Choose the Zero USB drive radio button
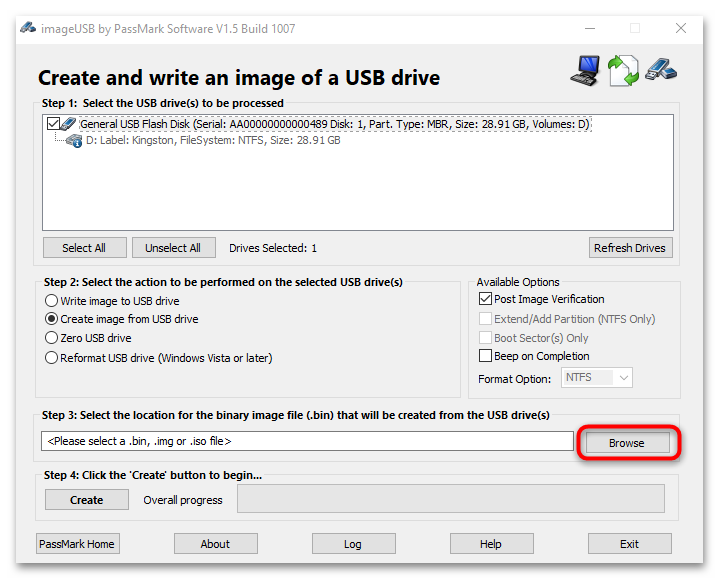719x579 pixels. click(x=51, y=338)
